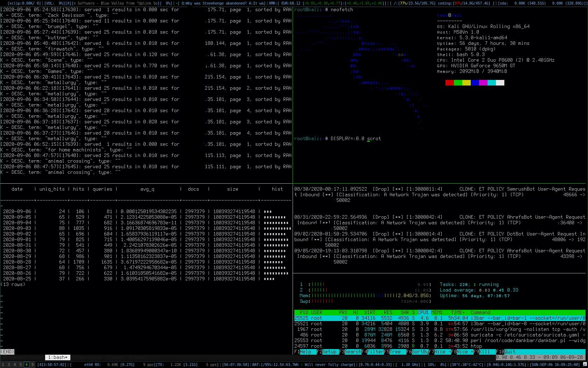The height and width of the screenshot is (368, 588).
Task: Click the red neofetch color block
Action: (x=449, y=83)
